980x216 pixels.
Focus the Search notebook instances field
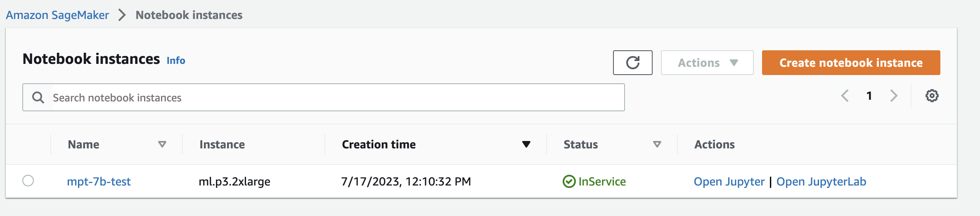pos(330,98)
